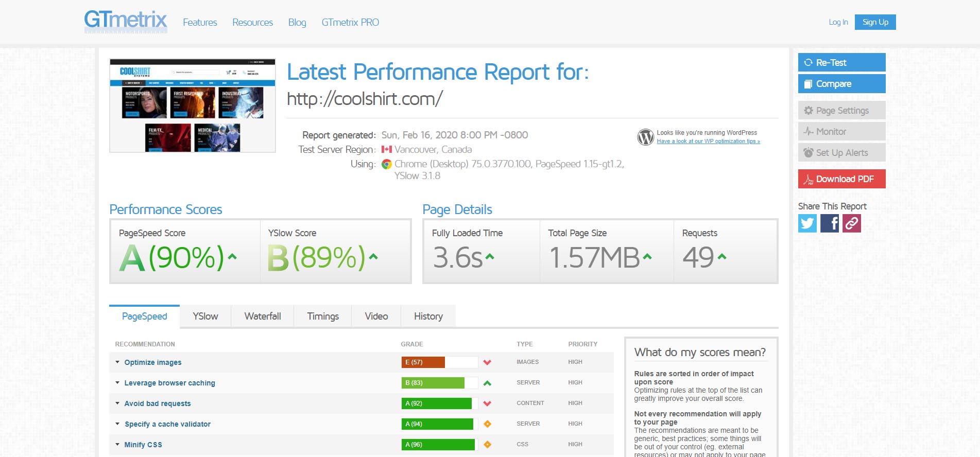The width and height of the screenshot is (980, 457).
Task: Click the coolshirt.com URL heading
Action: (365, 98)
